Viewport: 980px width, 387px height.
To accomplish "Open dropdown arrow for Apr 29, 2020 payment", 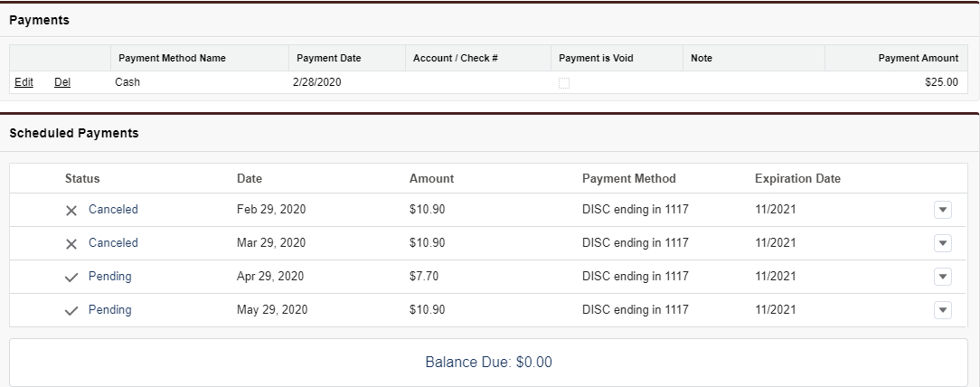I will tap(942, 277).
